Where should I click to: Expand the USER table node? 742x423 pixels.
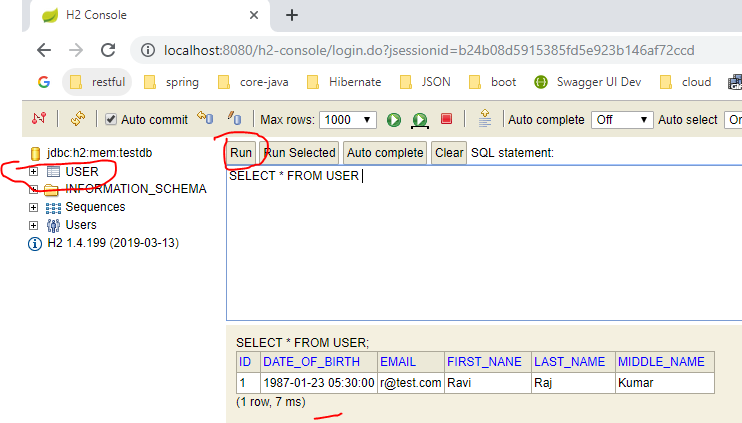pos(33,172)
